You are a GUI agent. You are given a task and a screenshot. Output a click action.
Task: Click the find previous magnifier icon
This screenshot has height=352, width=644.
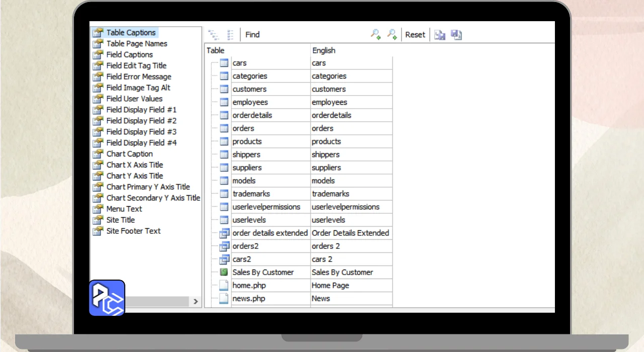tap(375, 34)
